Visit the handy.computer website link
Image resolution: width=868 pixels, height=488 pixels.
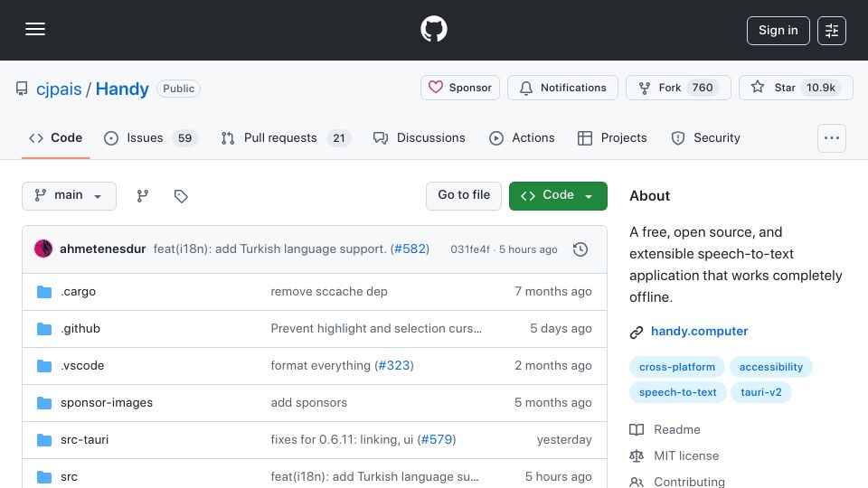699,332
